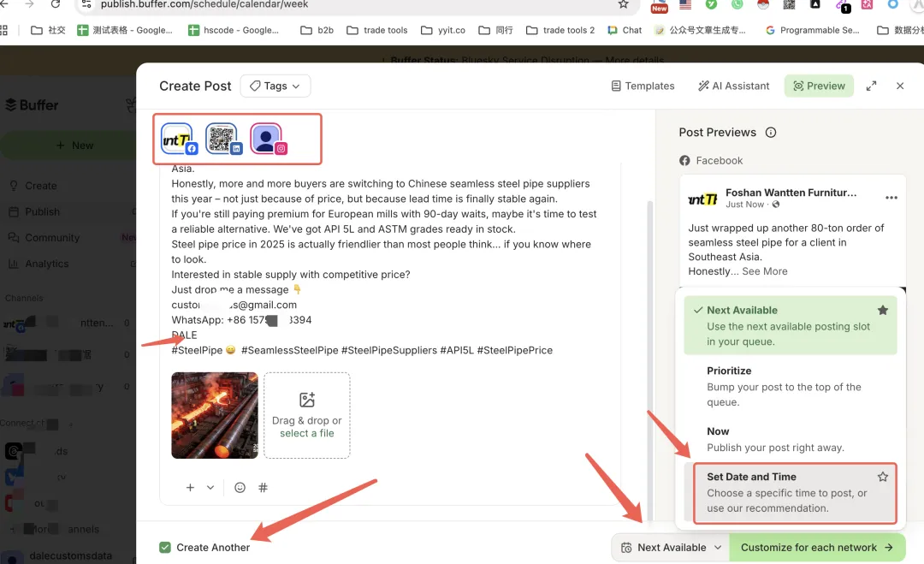
Task: Click Customize for each network
Action: (x=817, y=548)
